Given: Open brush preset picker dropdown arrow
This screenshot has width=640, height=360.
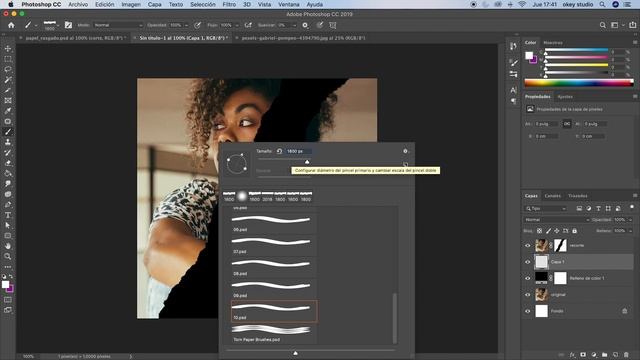Looking at the screenshot, I should tap(58, 25).
